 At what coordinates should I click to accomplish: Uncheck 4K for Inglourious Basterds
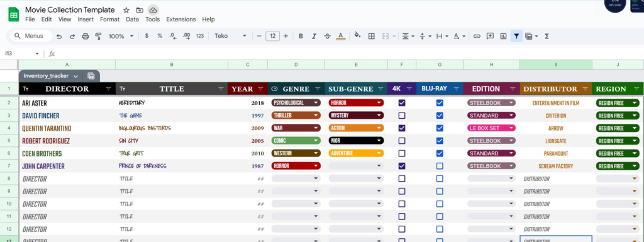[402, 128]
